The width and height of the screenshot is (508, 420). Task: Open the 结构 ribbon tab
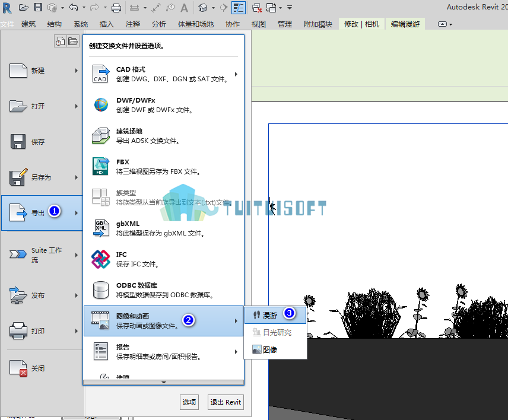[x=55, y=24]
